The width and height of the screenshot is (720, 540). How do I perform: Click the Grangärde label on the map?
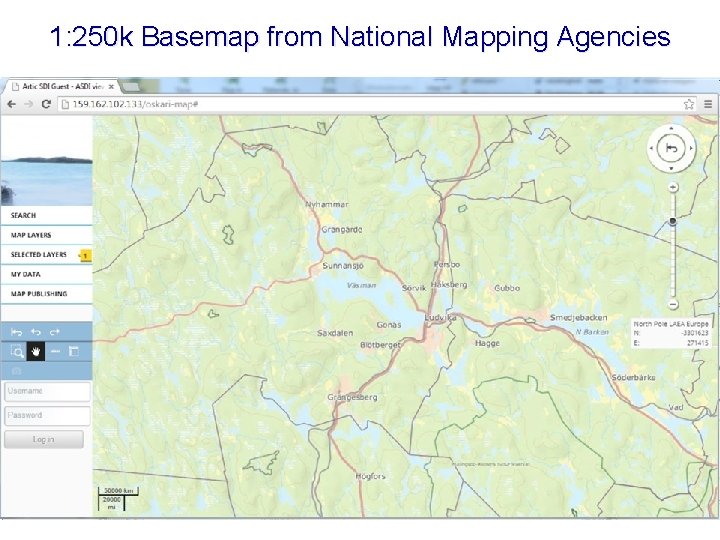click(342, 230)
